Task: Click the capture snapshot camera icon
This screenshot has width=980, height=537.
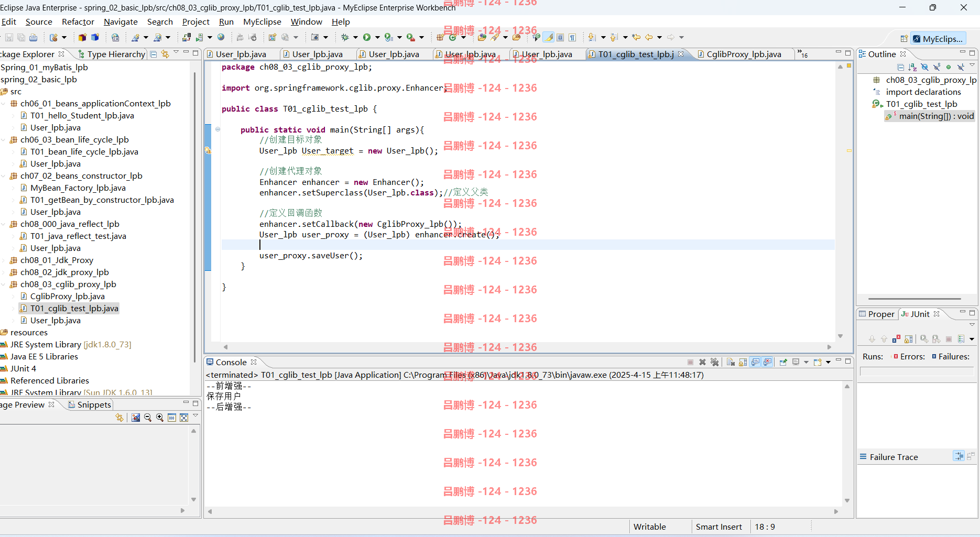Action: 315,37
